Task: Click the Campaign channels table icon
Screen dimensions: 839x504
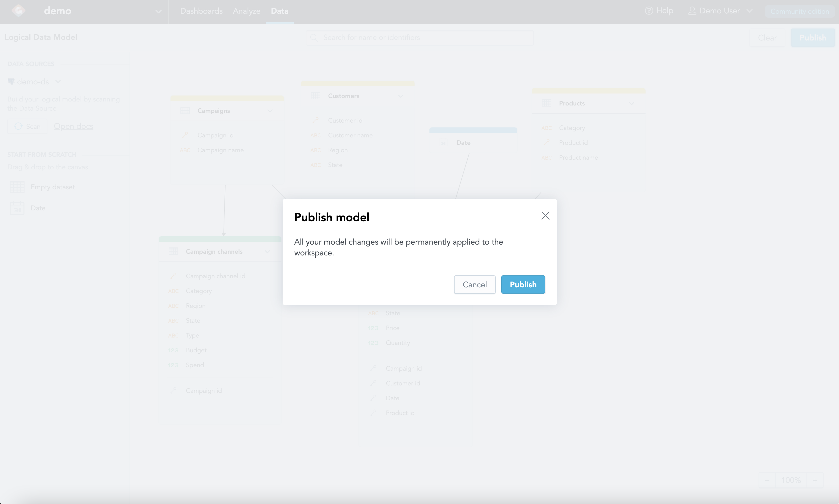Action: pos(173,252)
